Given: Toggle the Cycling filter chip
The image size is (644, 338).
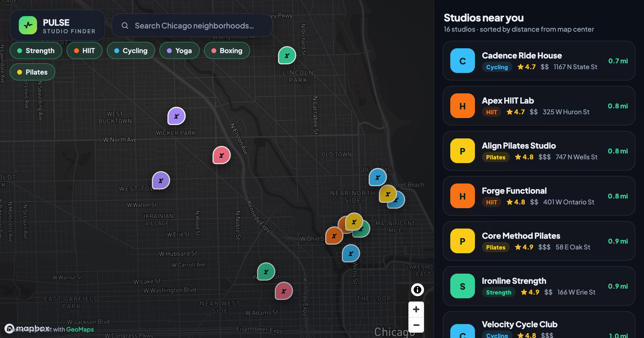Looking at the screenshot, I should [131, 50].
